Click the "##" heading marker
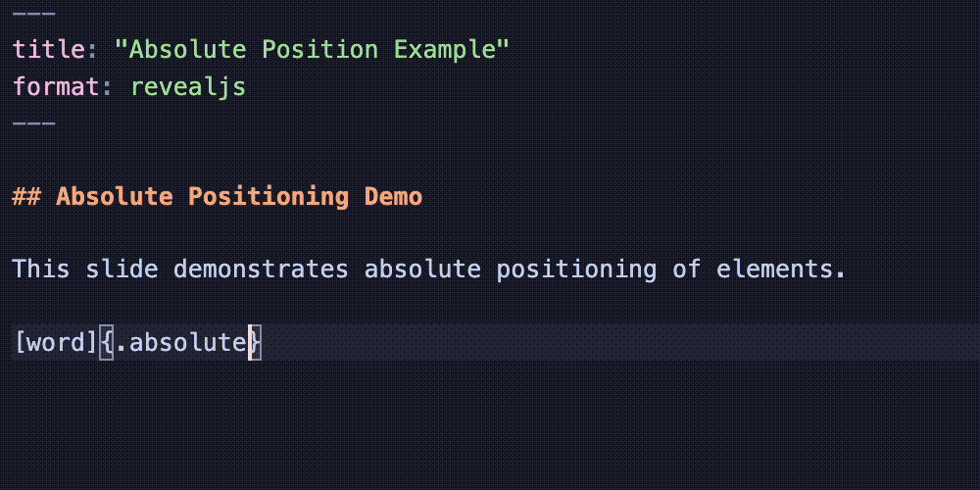The image size is (980, 490). click(26, 196)
